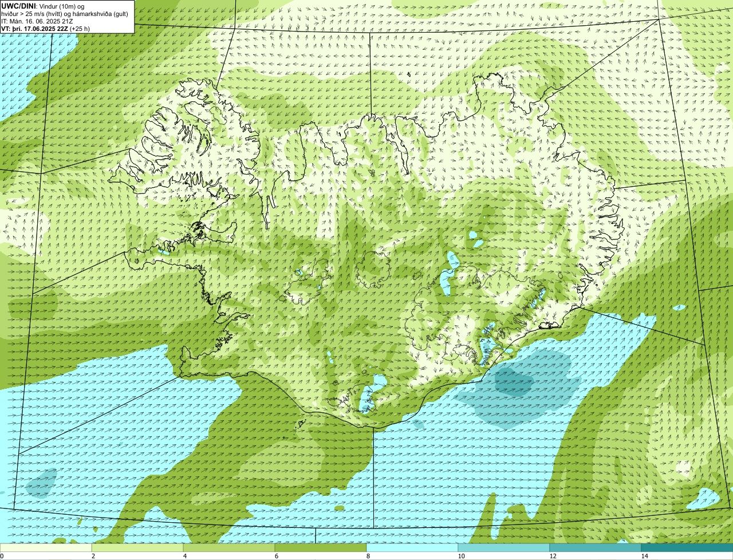Click the 12–14 m/s teal legend swatch

pyautogui.click(x=596, y=548)
